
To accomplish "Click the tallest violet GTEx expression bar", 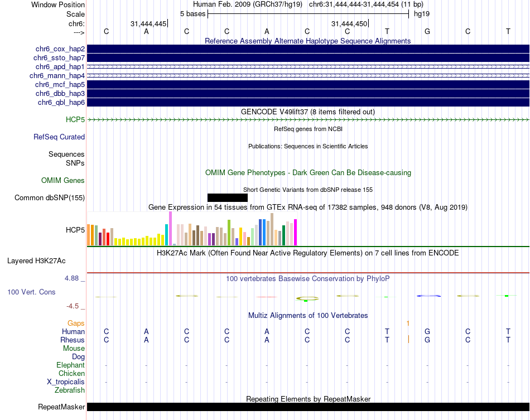I will pos(170,229).
